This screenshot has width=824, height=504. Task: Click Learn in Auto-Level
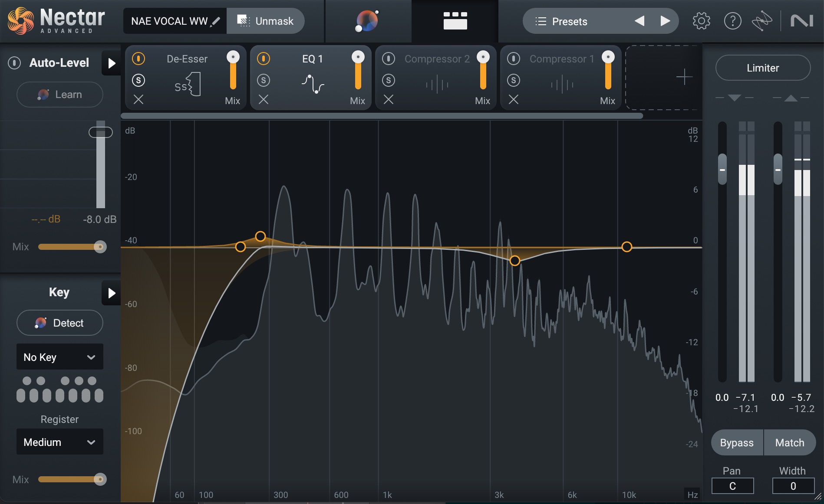(x=60, y=95)
